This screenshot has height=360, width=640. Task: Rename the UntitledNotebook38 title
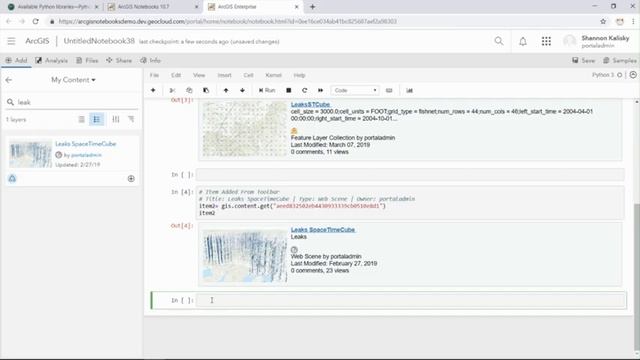click(99, 41)
